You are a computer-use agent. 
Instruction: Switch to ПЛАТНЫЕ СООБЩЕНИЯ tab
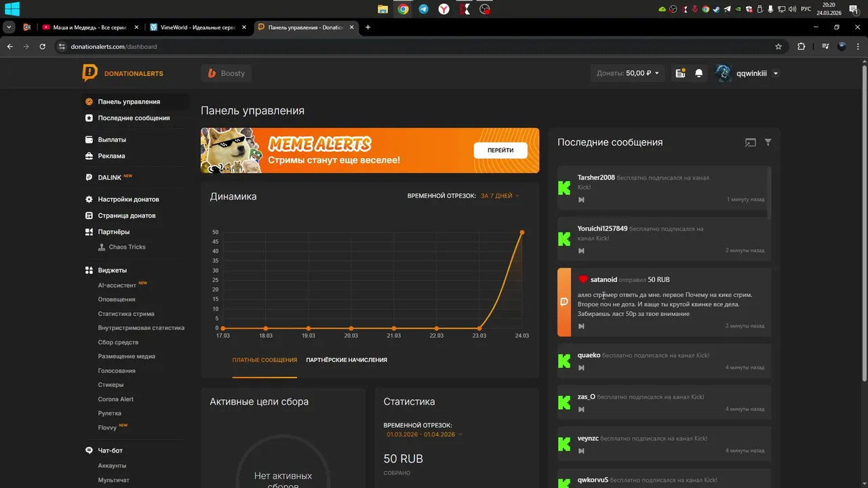pyautogui.click(x=264, y=360)
